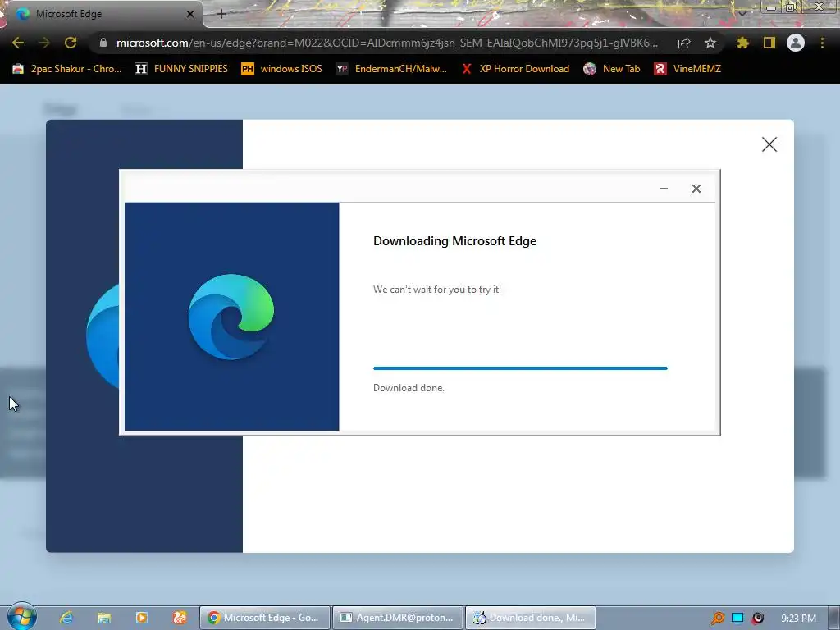Open the New Tab bookmark

click(612, 69)
